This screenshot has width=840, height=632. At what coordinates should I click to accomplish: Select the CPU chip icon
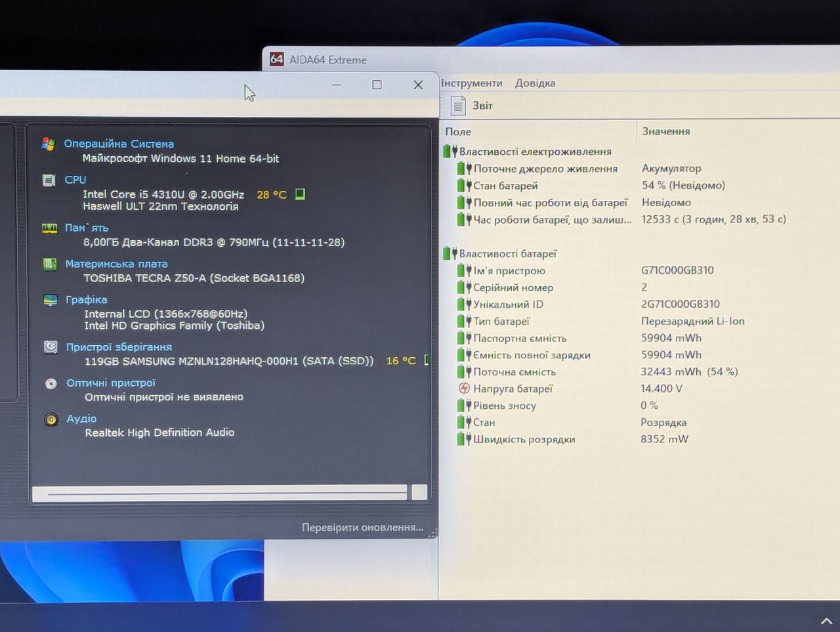point(49,180)
